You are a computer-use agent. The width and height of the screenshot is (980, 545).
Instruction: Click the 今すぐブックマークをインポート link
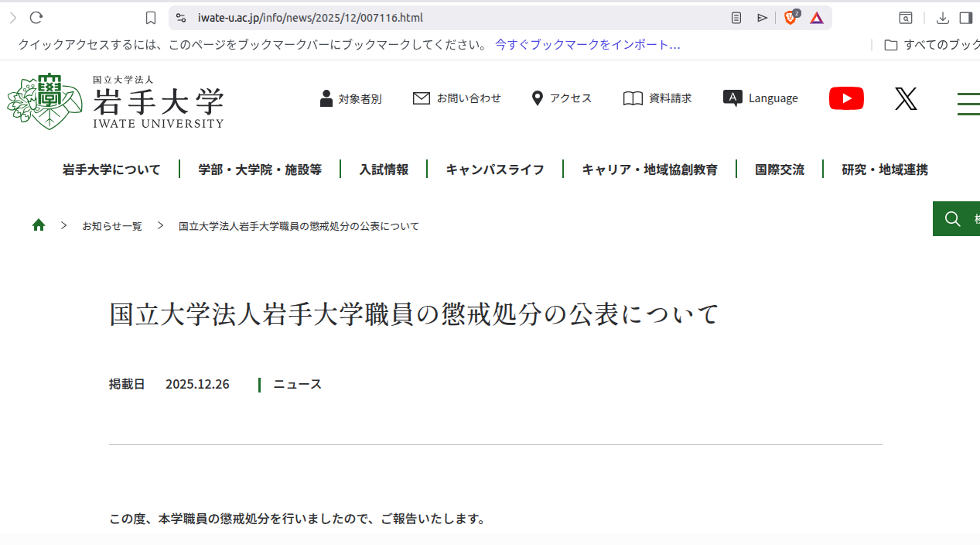pyautogui.click(x=587, y=45)
